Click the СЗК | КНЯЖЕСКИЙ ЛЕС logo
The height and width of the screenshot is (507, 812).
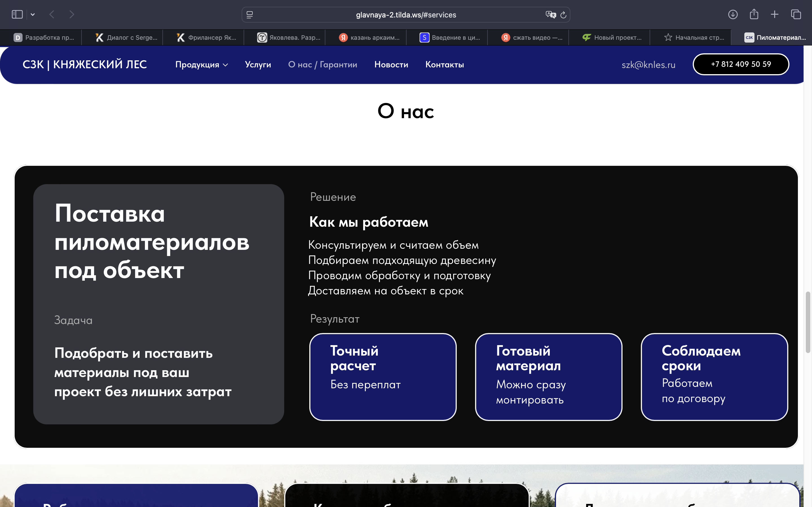coord(85,64)
